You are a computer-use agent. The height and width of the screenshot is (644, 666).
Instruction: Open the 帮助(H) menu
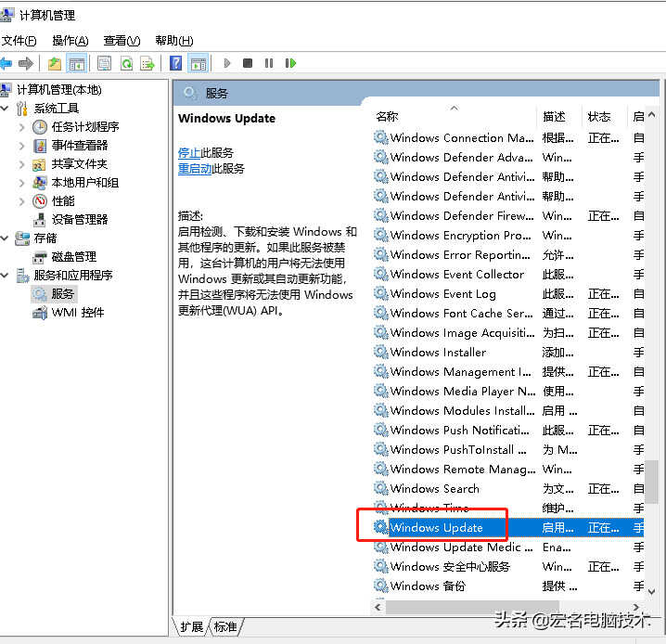tap(174, 41)
